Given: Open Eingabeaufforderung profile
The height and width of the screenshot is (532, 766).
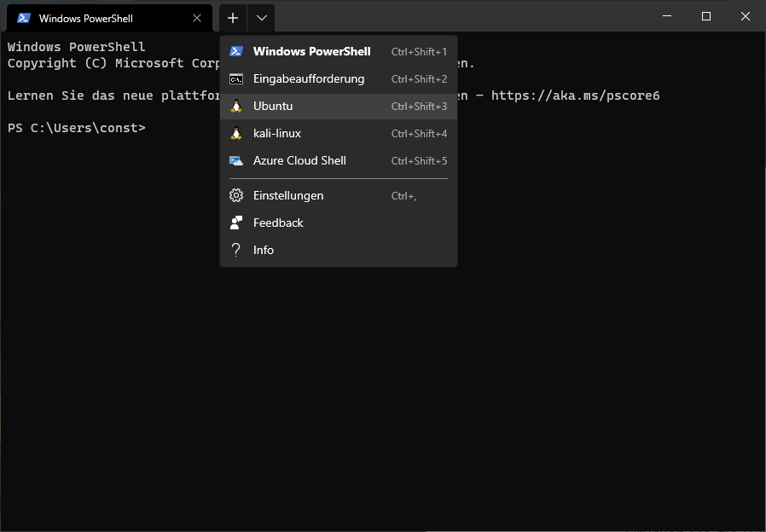Looking at the screenshot, I should click(x=339, y=78).
